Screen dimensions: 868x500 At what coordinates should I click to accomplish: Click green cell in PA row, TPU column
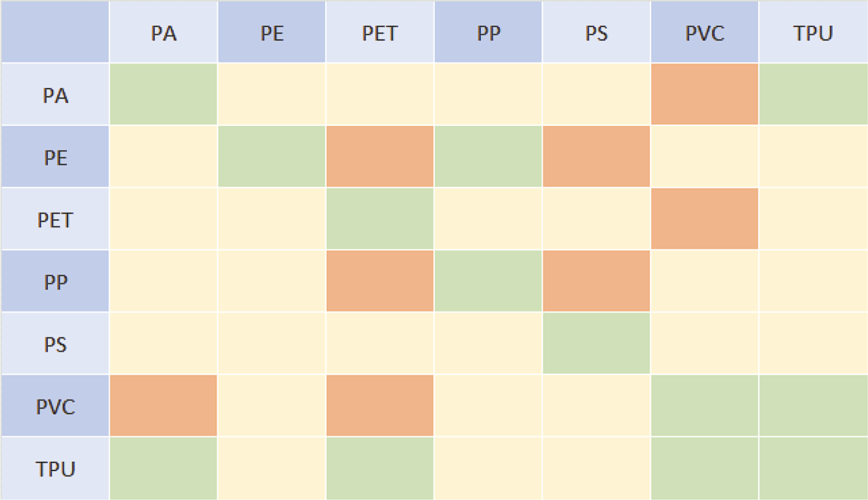[813, 94]
